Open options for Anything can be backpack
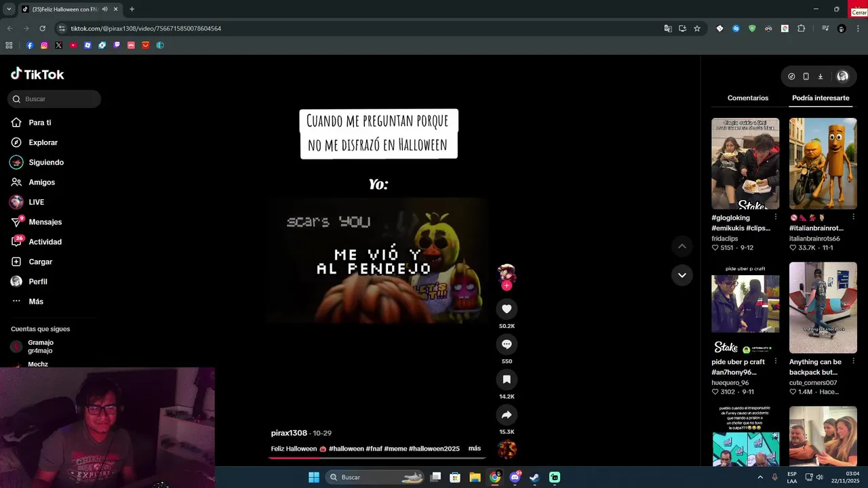Screen dimensions: 868x488 [x=853, y=361]
